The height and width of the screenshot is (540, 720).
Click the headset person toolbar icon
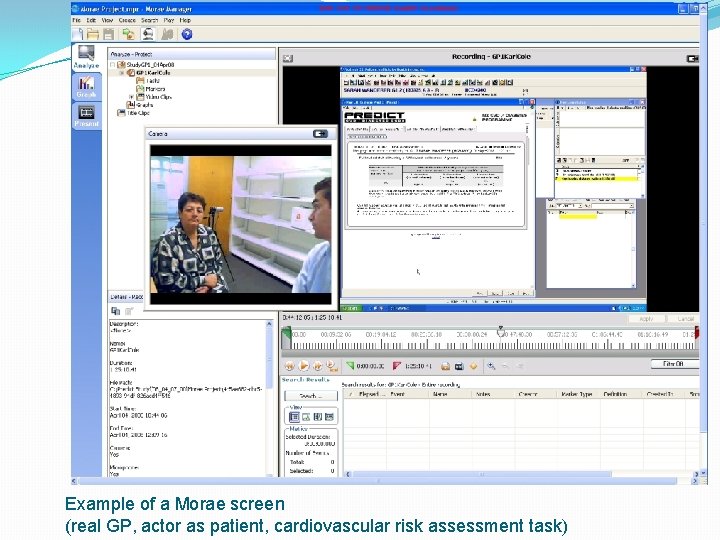click(148, 34)
